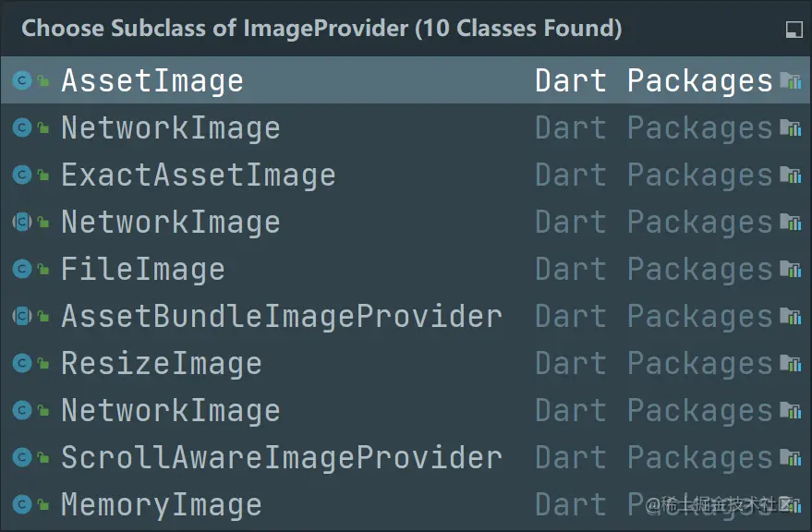Select the AssetImage entry
Image resolution: width=812 pixels, height=532 pixels.
pos(151,80)
